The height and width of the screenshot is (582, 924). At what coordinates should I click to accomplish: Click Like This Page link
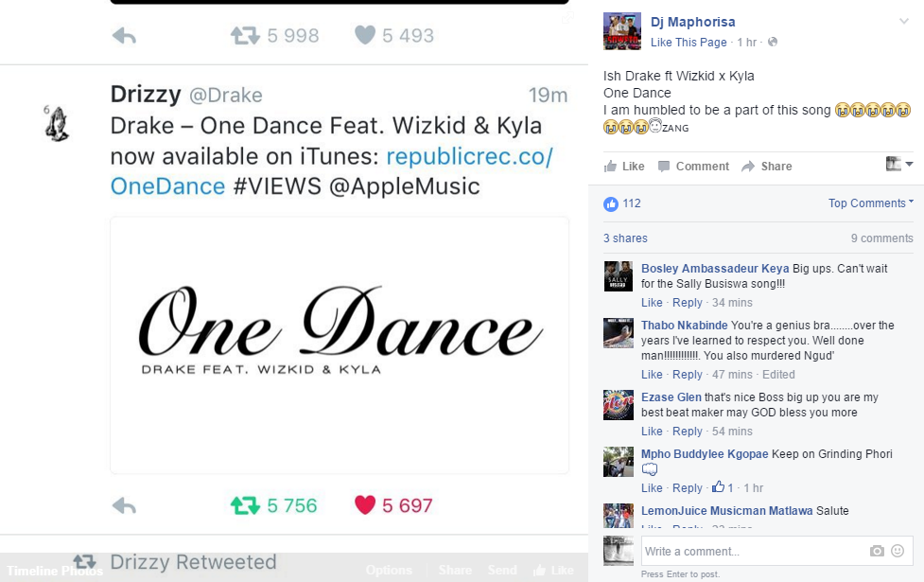(x=689, y=43)
